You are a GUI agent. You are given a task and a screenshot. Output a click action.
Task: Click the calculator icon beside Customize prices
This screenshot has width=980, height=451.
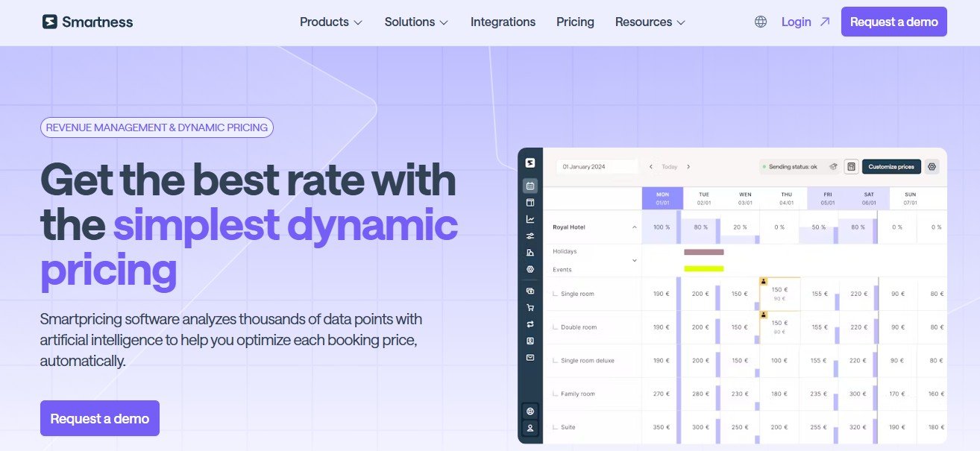point(851,167)
